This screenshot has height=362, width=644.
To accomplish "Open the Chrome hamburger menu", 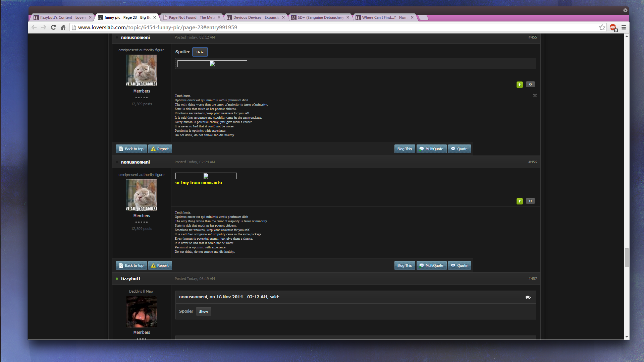I will coord(624,27).
